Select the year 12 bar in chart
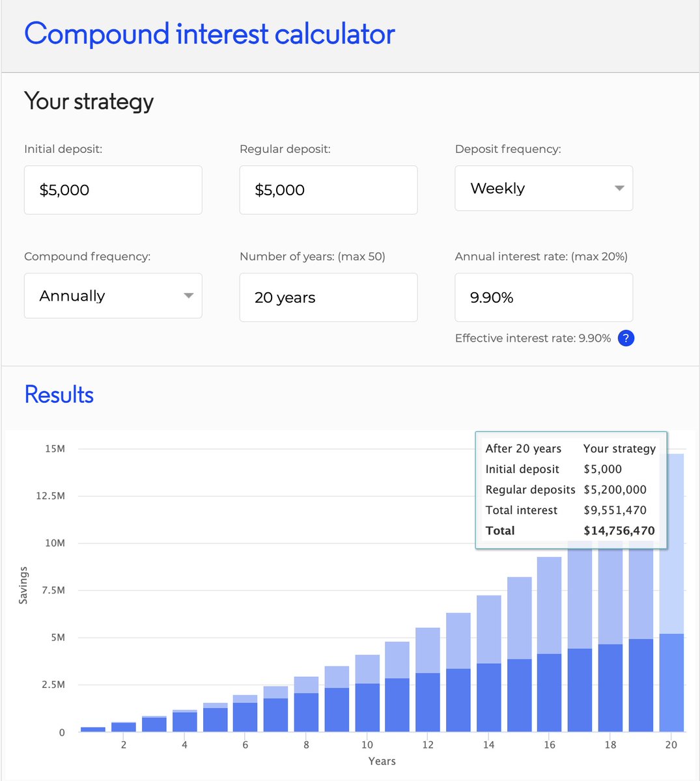 (428, 679)
